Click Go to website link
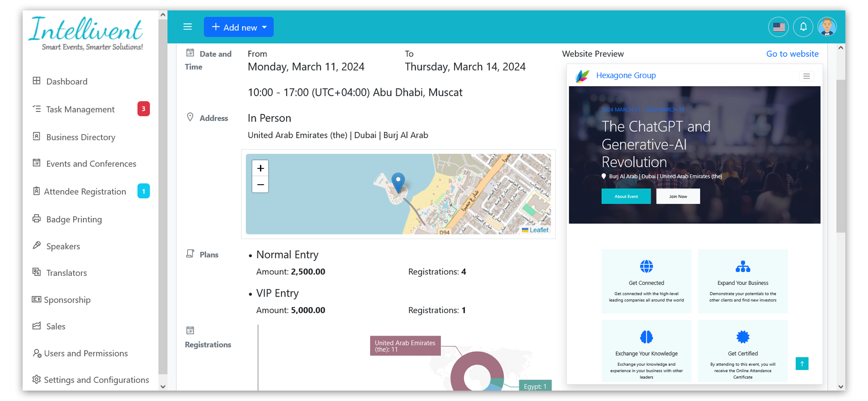868x401 pixels. click(x=792, y=54)
